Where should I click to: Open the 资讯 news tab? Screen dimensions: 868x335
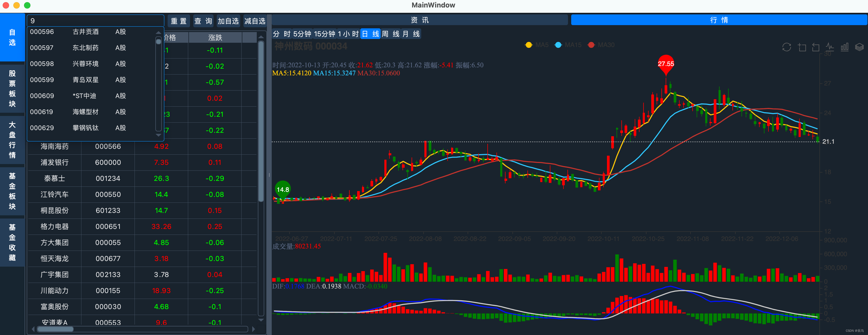420,20
